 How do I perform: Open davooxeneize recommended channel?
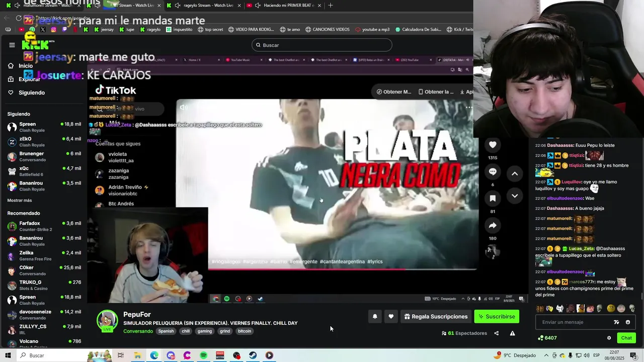44,314
